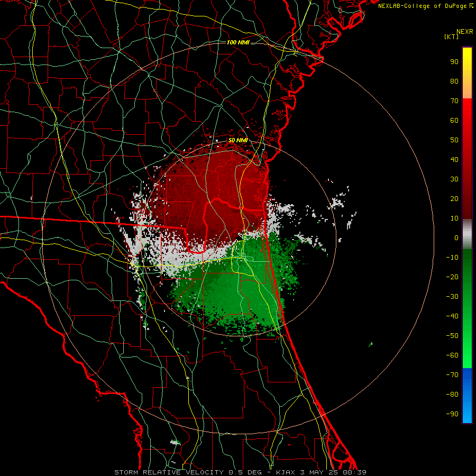
Task: Click the 10 value on the velocity scale
Action: [454, 218]
